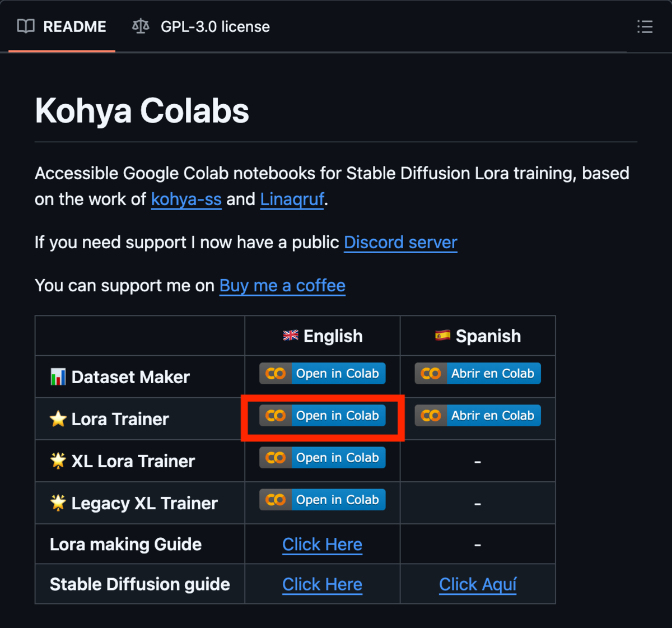Open Lora Trainer Spanish Abrir en Colab badge
This screenshot has width=672, height=628.
tap(478, 416)
